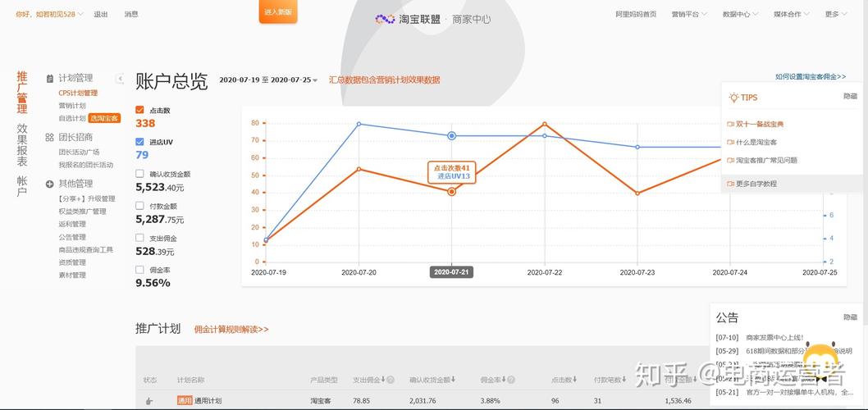868x410 pixels.
Task: Click the 进入新版 orange button
Action: 278,11
